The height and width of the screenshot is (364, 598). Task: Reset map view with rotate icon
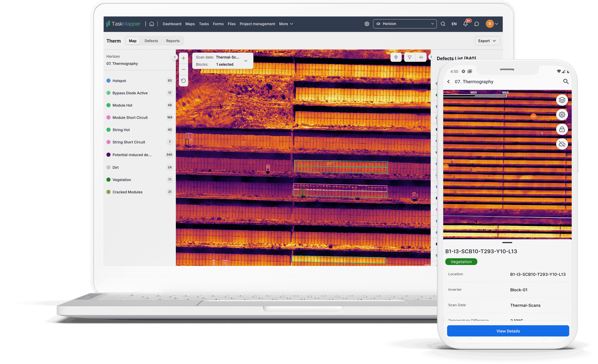(x=183, y=81)
